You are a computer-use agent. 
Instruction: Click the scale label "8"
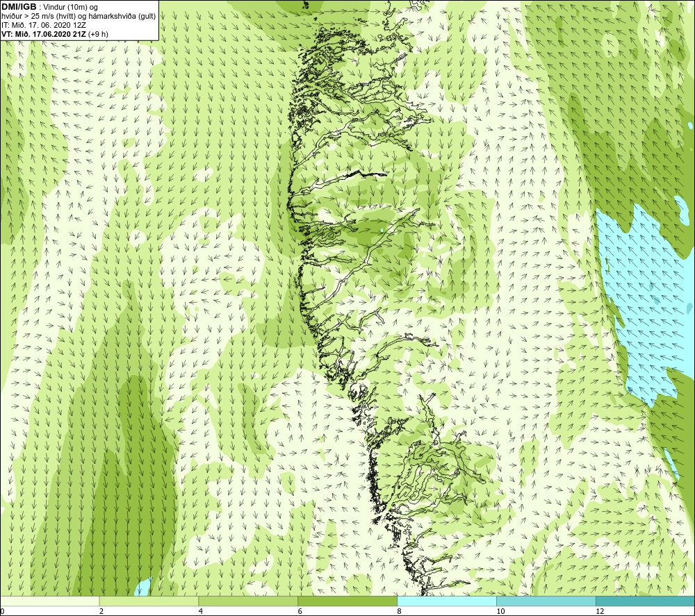click(x=400, y=612)
